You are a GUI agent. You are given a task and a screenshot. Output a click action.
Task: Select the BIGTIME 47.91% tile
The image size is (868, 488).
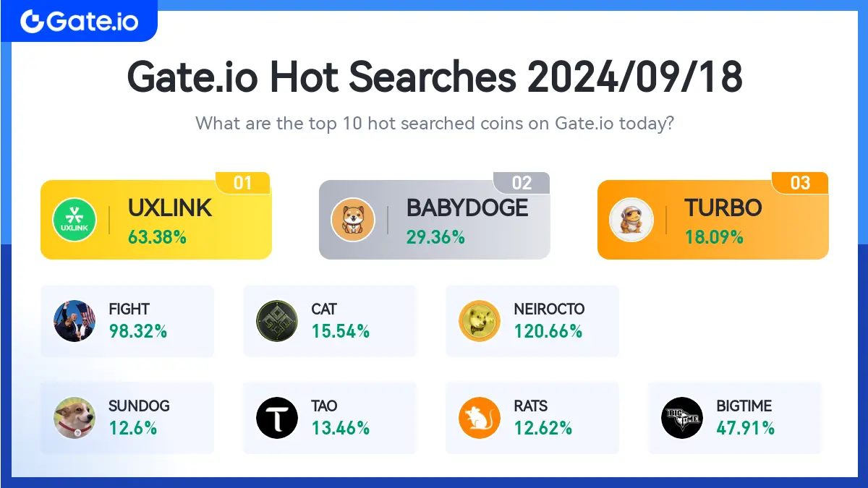(735, 418)
